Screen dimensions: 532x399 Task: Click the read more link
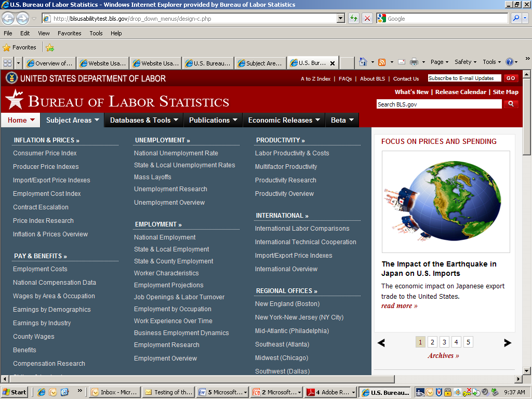tap(399, 305)
